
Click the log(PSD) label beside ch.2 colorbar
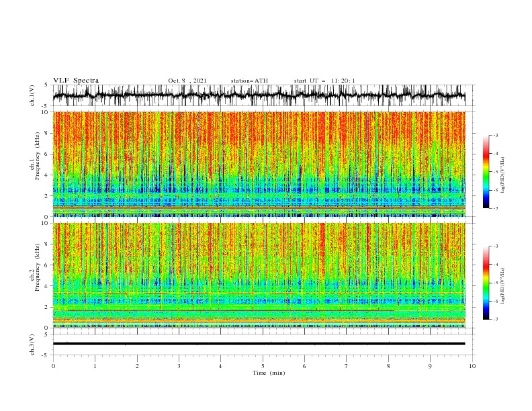click(x=502, y=286)
